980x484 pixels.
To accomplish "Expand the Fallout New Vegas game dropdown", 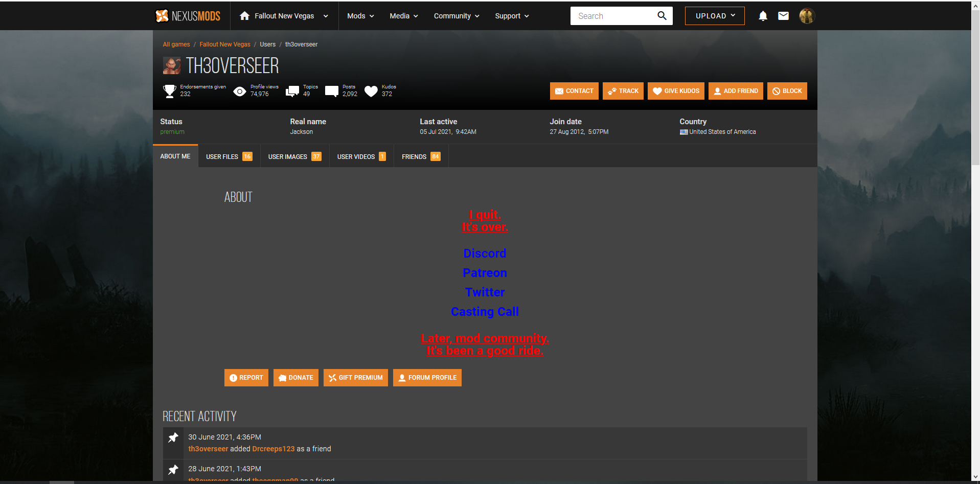I will click(x=326, y=16).
